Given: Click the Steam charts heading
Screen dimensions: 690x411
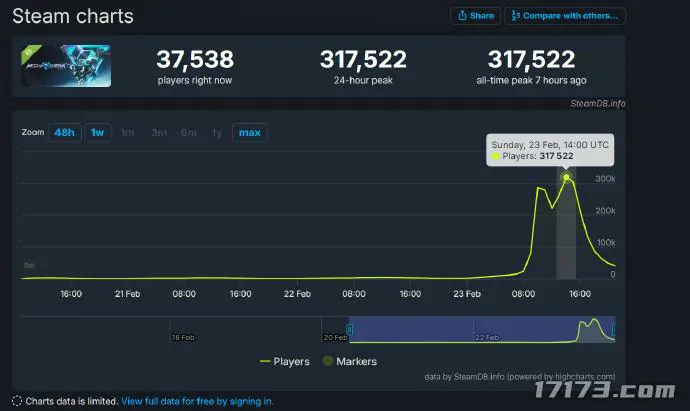Looking at the screenshot, I should [x=73, y=16].
